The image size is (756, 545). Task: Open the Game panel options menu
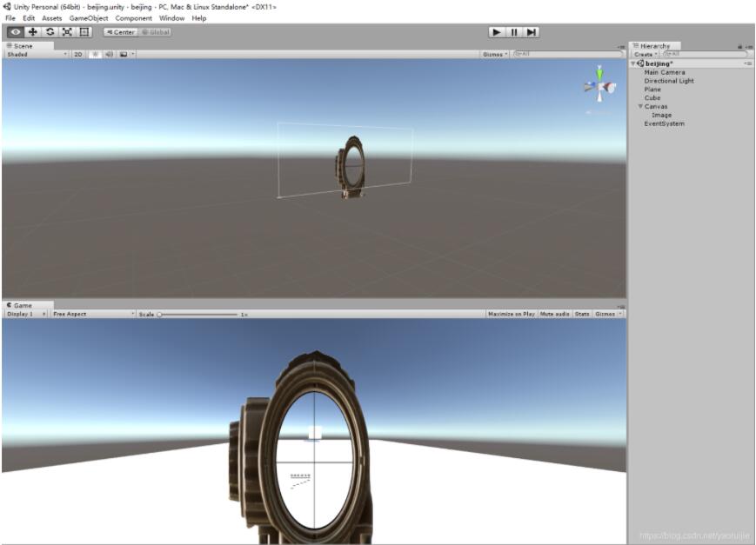621,307
